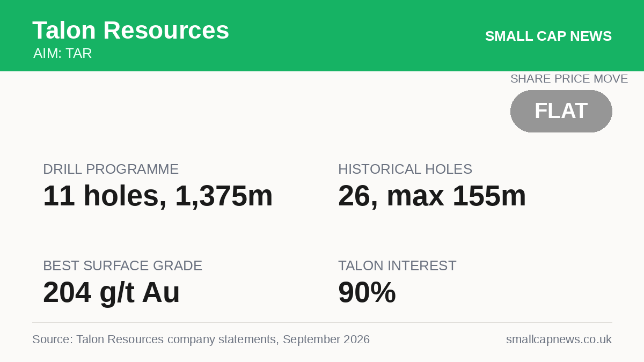Select the AIM: TAR ticker text
This screenshot has width=644, height=362.
63,54
